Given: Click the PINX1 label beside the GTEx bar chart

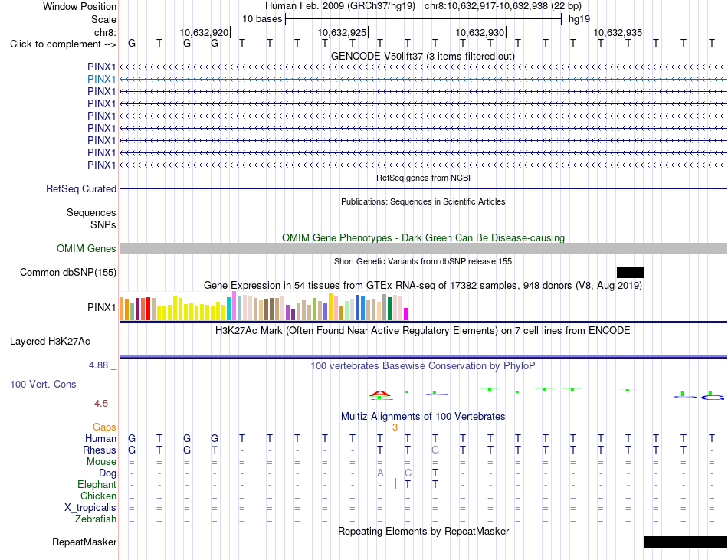Looking at the screenshot, I should tap(102, 308).
